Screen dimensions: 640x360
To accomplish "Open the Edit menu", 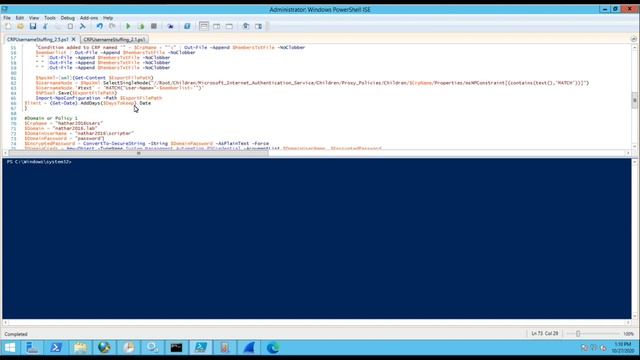I will point(20,18).
